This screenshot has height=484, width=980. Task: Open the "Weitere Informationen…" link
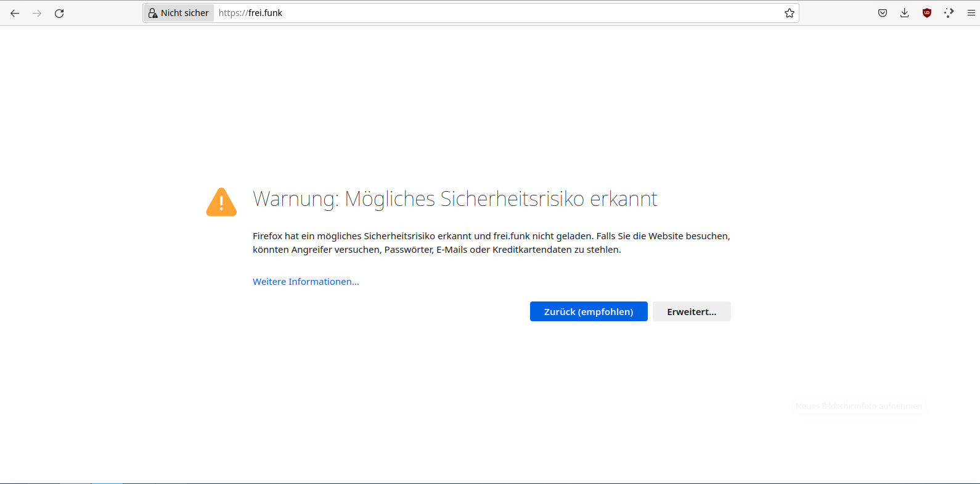(306, 282)
